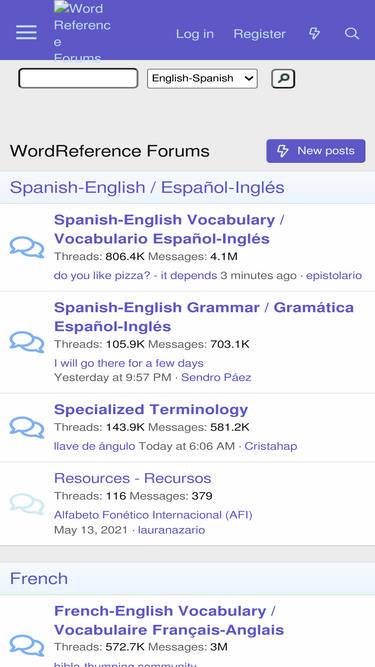Click 'May 13, 2021' timestamp
Screen dimensions: 375x667
pyautogui.click(x=91, y=530)
